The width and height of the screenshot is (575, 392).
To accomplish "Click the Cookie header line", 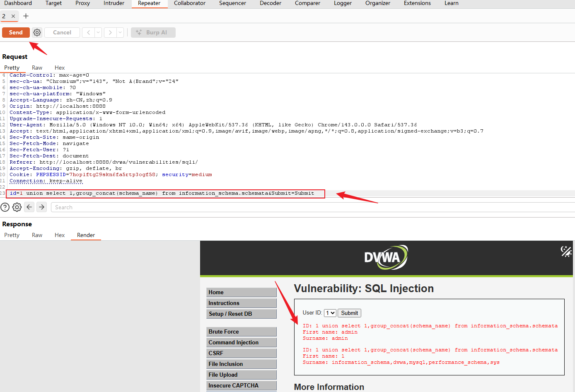I will [111, 174].
